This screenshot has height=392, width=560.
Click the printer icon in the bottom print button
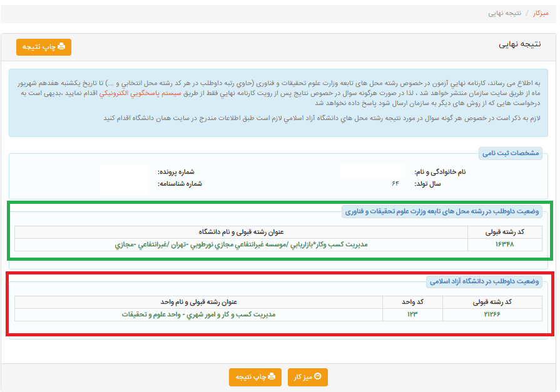[x=272, y=376]
